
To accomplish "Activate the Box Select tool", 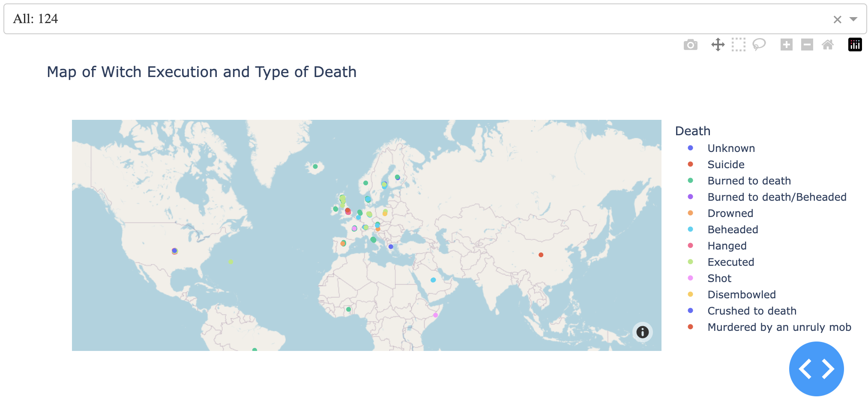I will (x=739, y=44).
